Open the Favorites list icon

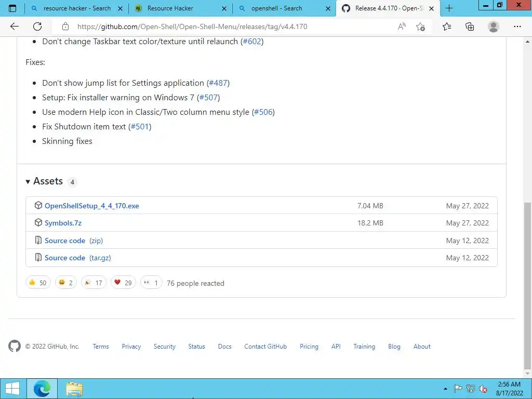[447, 26]
